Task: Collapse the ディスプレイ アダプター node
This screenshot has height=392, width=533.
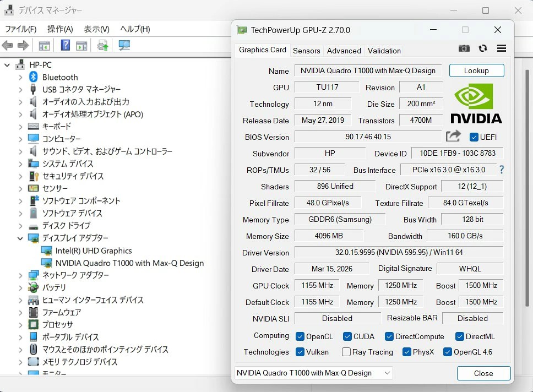Action: tap(20, 238)
